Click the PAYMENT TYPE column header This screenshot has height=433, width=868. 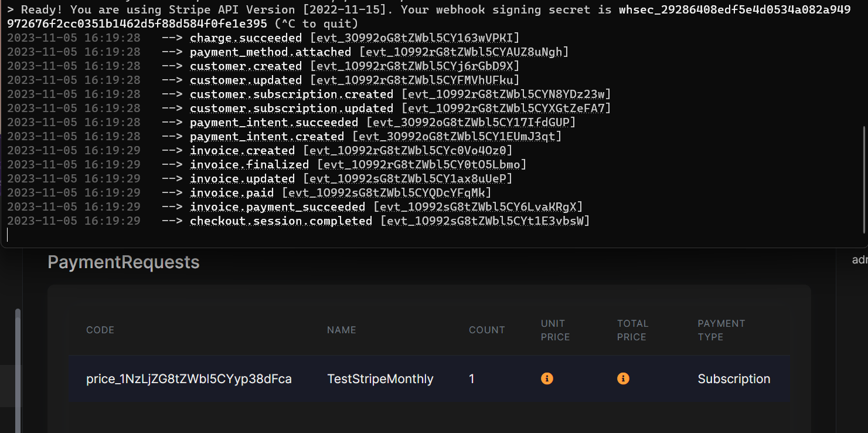coord(721,330)
